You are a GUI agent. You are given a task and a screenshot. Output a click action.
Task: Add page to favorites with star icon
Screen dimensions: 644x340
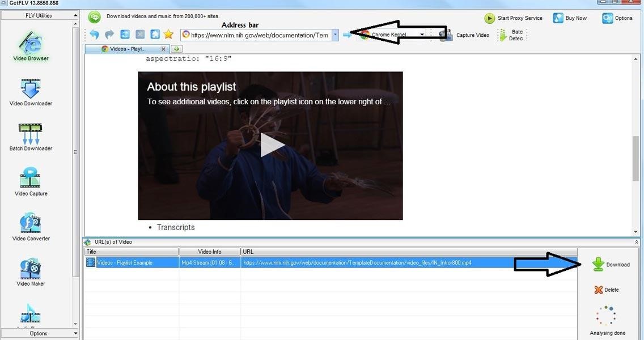pos(168,35)
